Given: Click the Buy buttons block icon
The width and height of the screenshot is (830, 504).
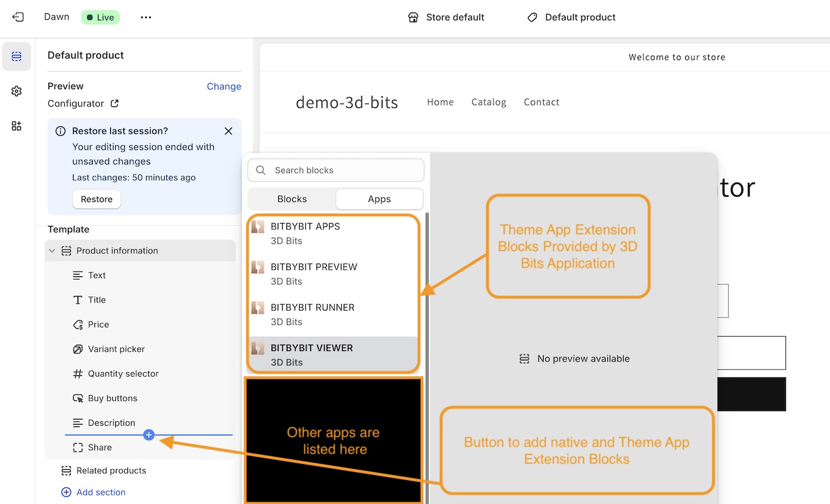Looking at the screenshot, I should tap(78, 398).
